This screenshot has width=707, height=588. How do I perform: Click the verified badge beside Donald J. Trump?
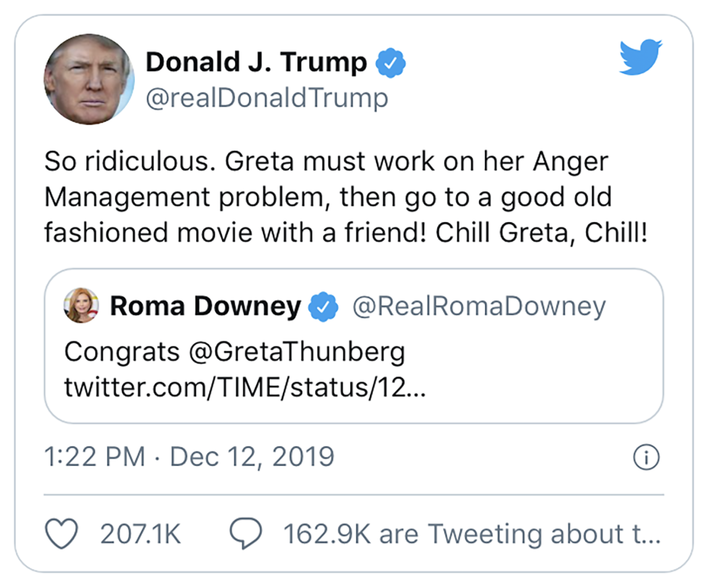(x=391, y=63)
